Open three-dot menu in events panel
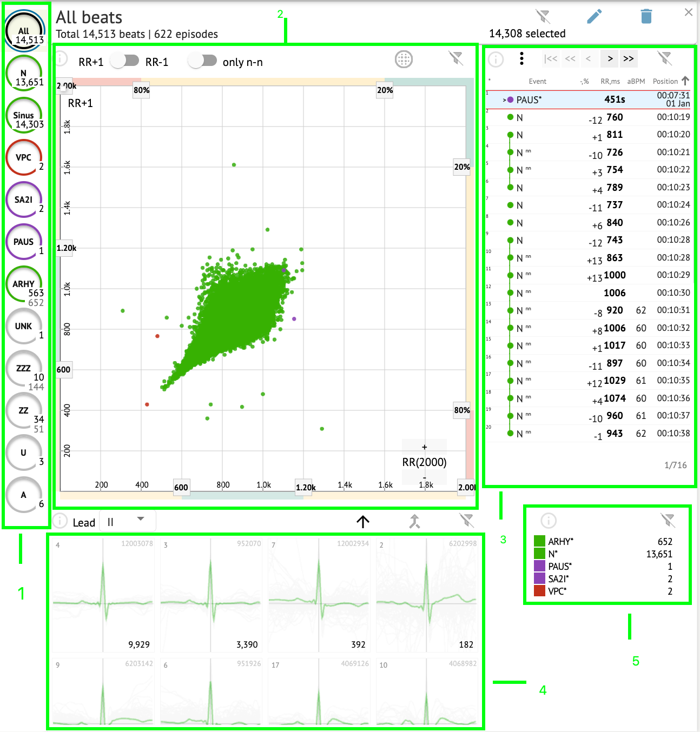The height and width of the screenshot is (732, 700). click(521, 58)
